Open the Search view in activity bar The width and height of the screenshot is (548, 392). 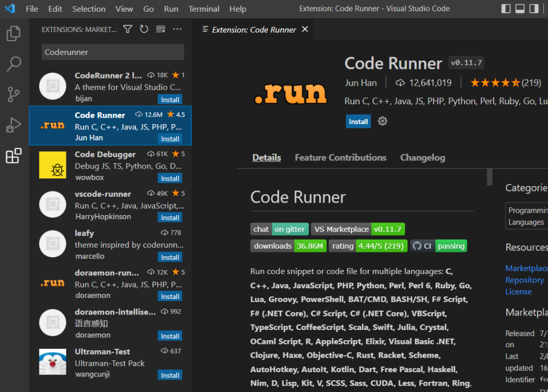[13, 64]
